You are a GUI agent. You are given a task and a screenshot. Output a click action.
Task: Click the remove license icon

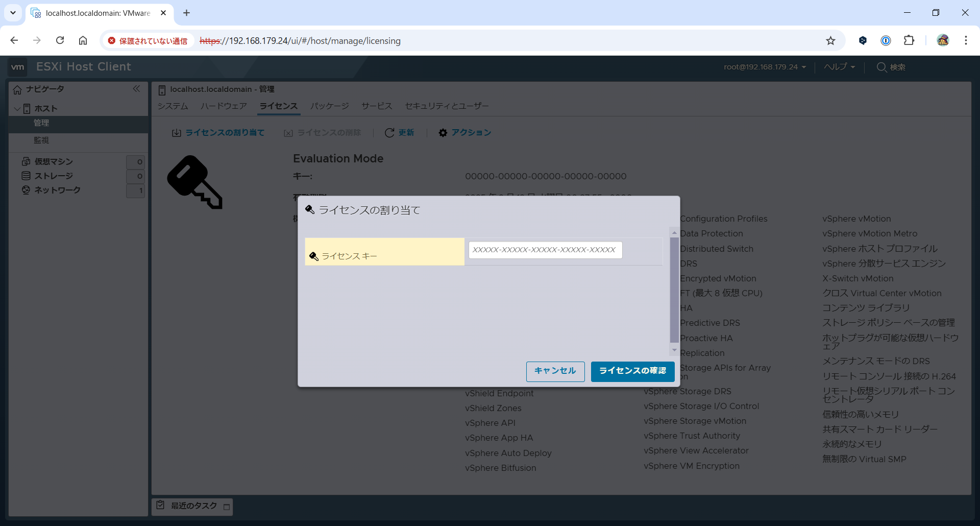pos(288,133)
